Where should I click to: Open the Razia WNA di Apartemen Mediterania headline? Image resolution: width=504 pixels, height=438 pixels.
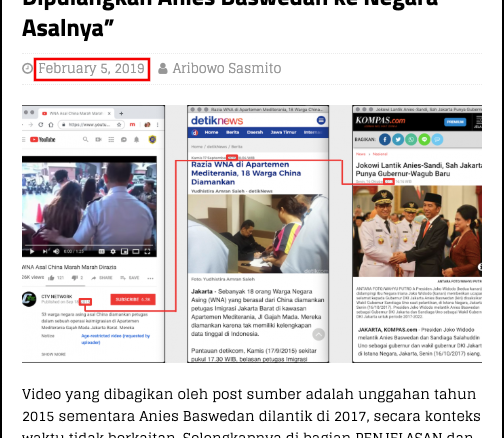pos(246,173)
